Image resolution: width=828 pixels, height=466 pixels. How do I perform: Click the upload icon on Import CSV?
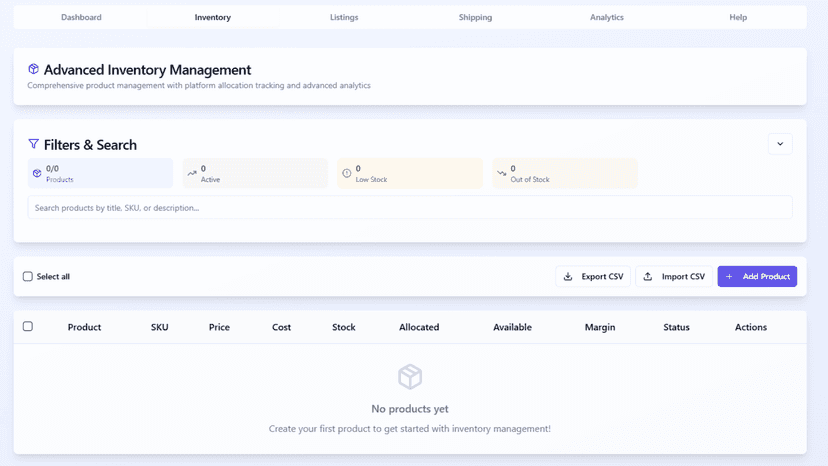coord(648,276)
